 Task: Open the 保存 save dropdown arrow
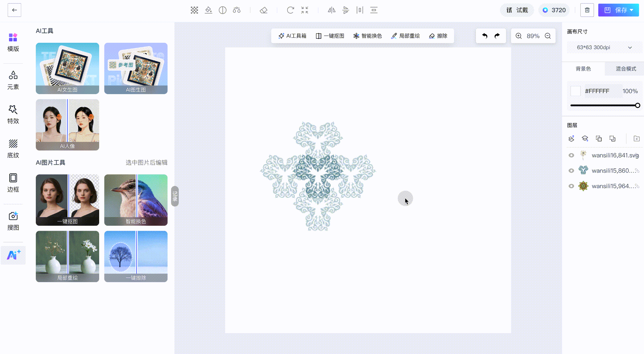pos(632,10)
